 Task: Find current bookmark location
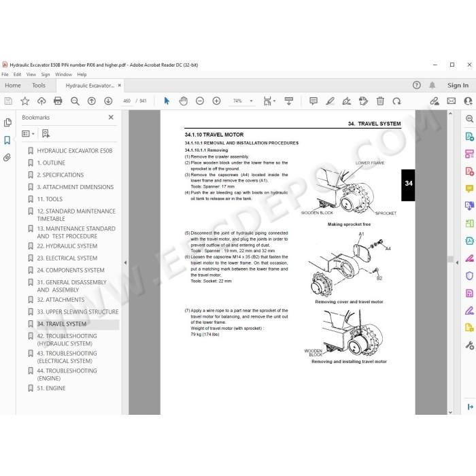click(46, 133)
